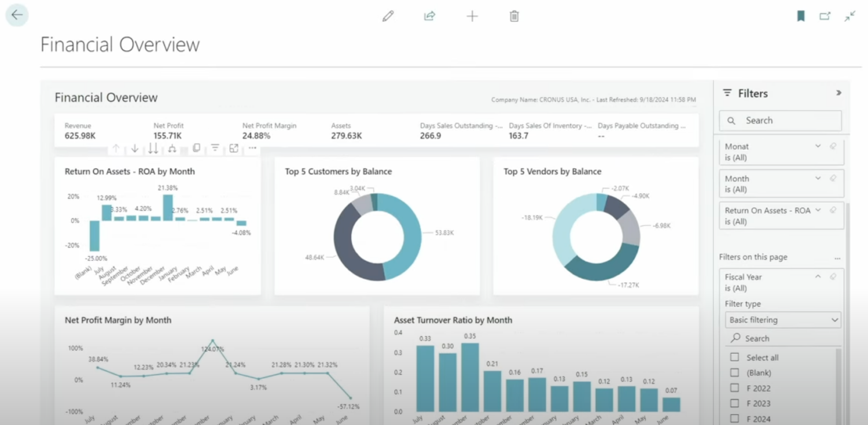Screen dimensions: 868x425
Task: Click the focus mode icon above ROA chart
Action: 234,148
